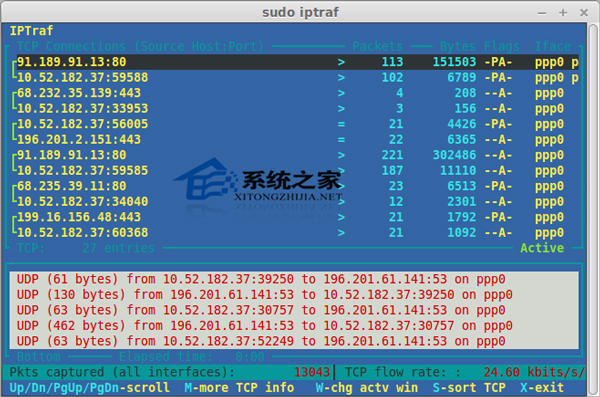Click the -PA- flags in the 4426 bytes row
The width and height of the screenshot is (600, 397).
[x=498, y=124]
